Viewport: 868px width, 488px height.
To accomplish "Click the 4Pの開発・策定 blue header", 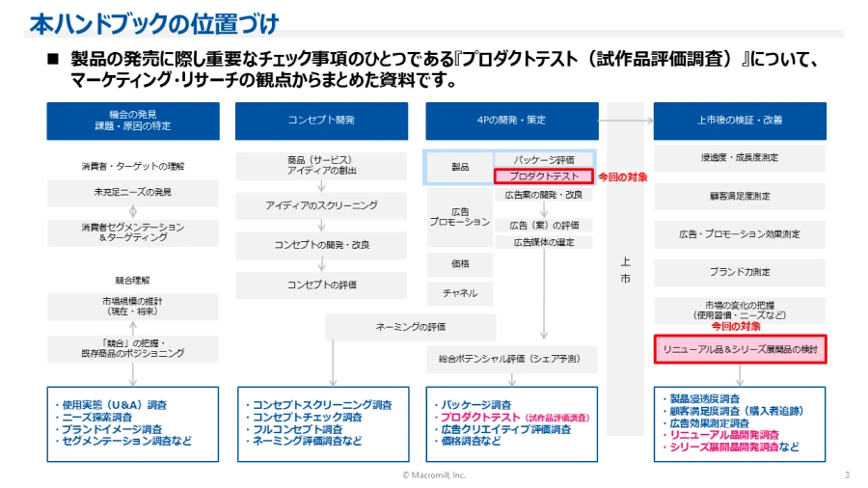I will tap(511, 121).
